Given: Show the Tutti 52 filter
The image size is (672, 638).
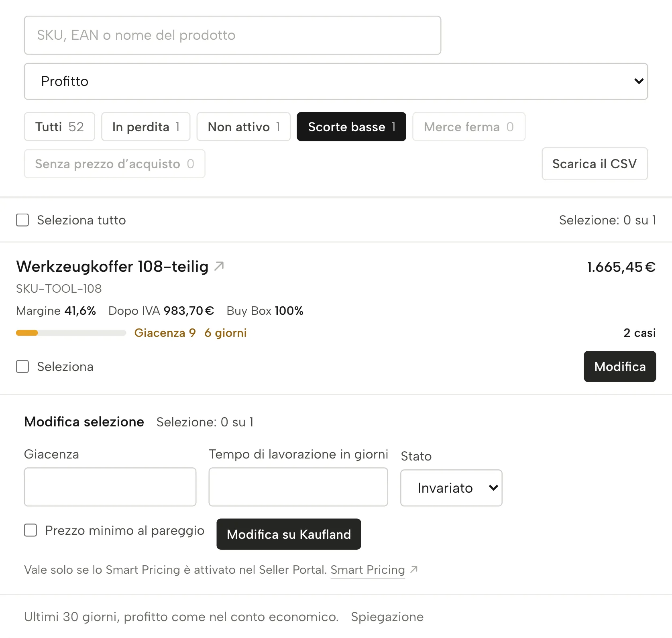Looking at the screenshot, I should (x=59, y=127).
